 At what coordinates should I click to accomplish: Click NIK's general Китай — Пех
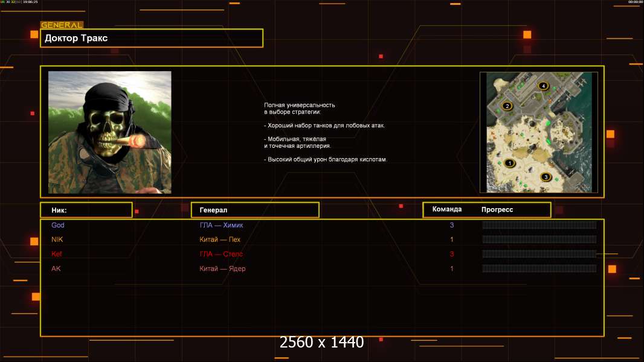[x=220, y=240]
